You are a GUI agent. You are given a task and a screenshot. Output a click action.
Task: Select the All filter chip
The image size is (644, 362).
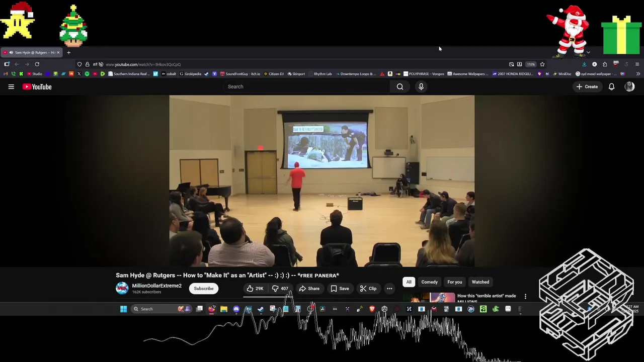(409, 282)
